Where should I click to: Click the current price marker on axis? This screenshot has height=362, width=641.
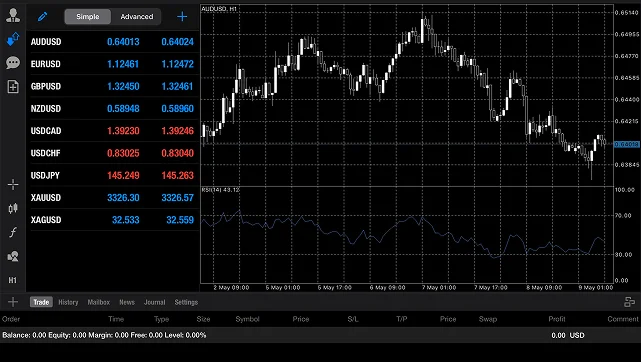click(627, 144)
